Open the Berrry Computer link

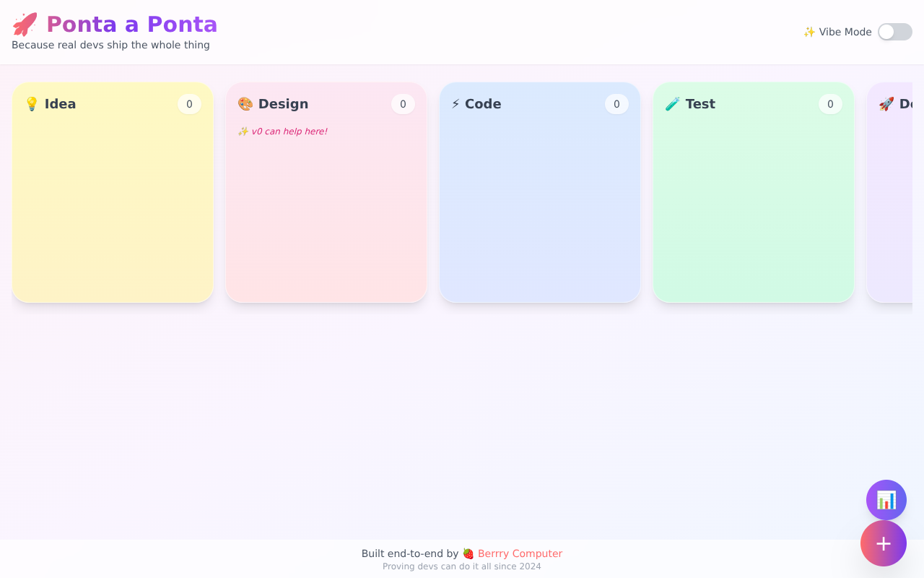[520, 553]
